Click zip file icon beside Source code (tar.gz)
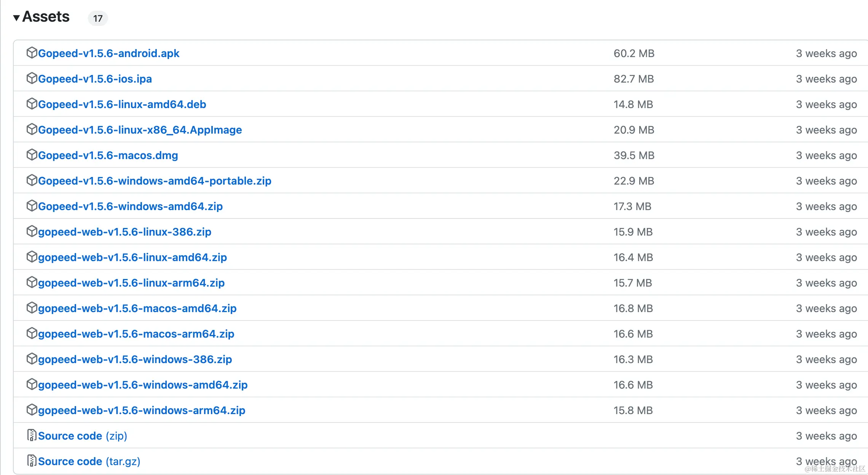The height and width of the screenshot is (475, 868). coord(32,461)
